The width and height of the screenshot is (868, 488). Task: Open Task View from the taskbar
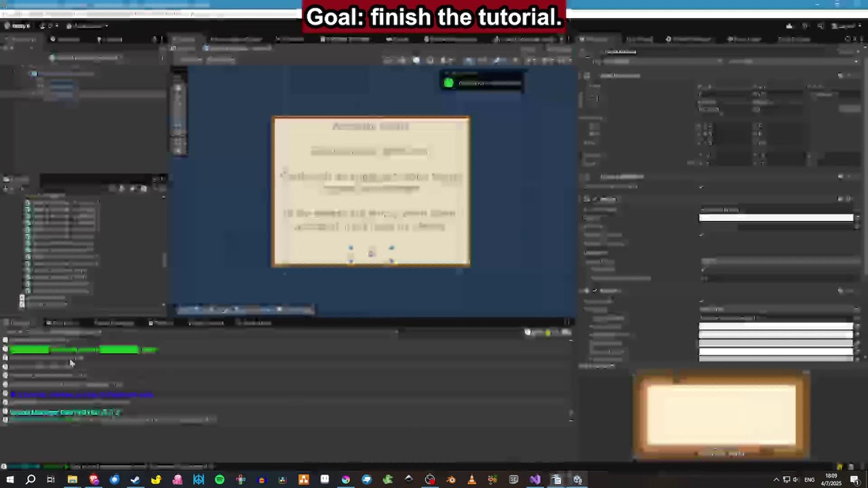pos(51,480)
